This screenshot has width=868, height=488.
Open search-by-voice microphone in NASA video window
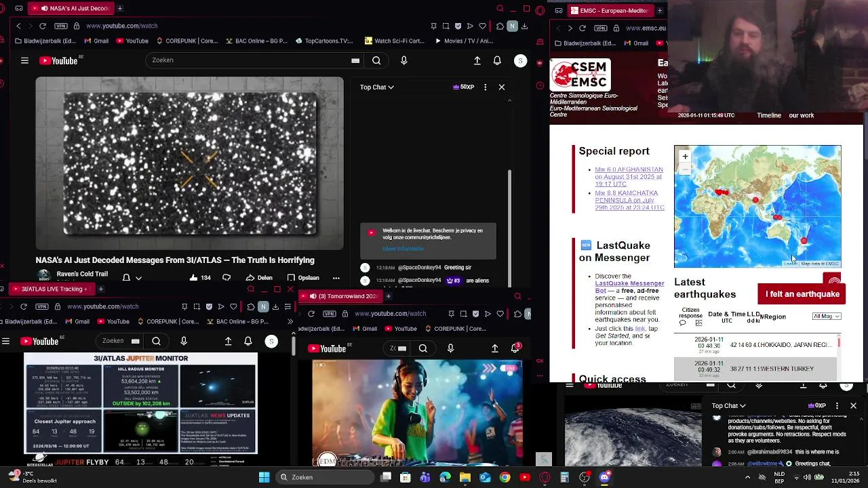point(403,60)
